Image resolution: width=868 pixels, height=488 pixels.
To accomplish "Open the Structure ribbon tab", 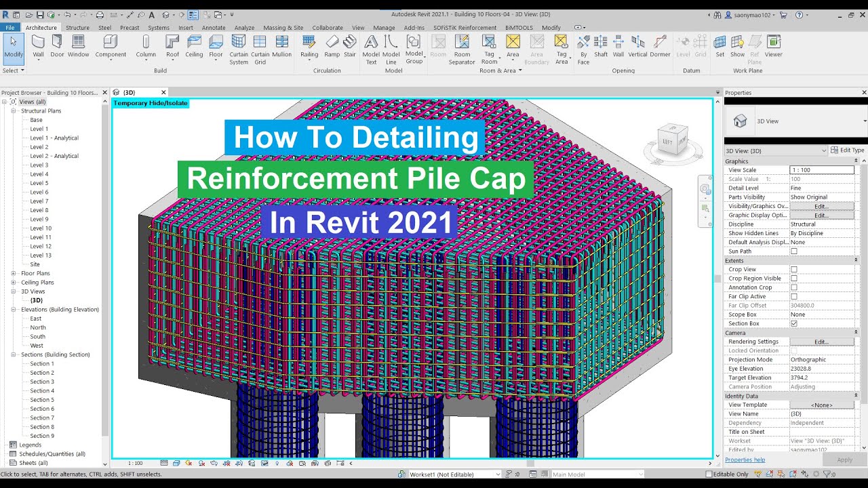I will [x=77, y=28].
